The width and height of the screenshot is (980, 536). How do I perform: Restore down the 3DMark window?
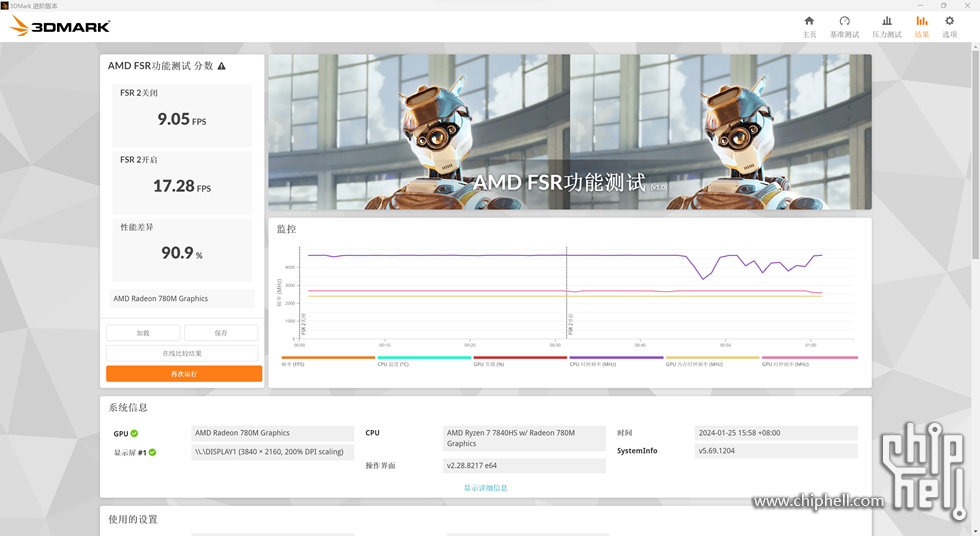point(944,6)
